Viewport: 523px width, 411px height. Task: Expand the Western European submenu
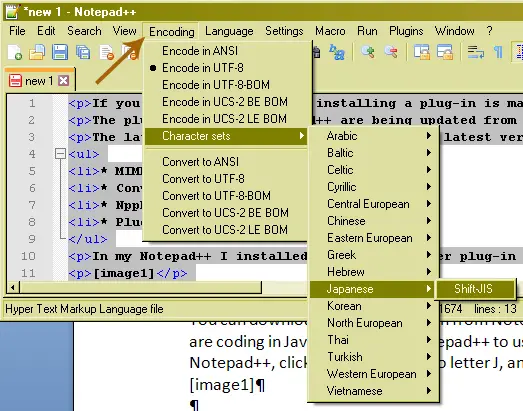point(373,374)
